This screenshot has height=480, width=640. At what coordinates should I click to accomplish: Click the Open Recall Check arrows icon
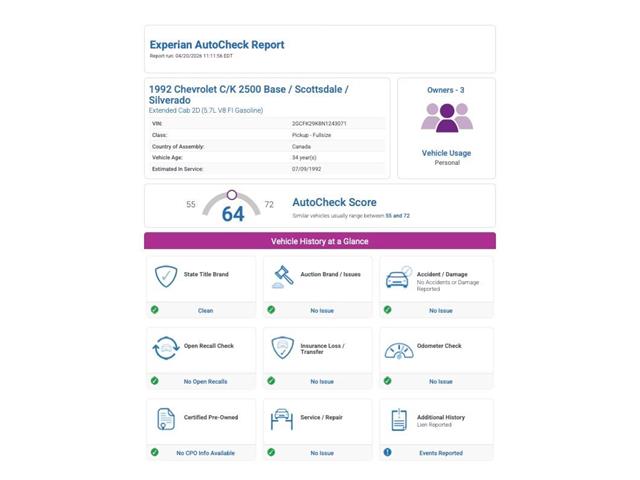(x=166, y=349)
